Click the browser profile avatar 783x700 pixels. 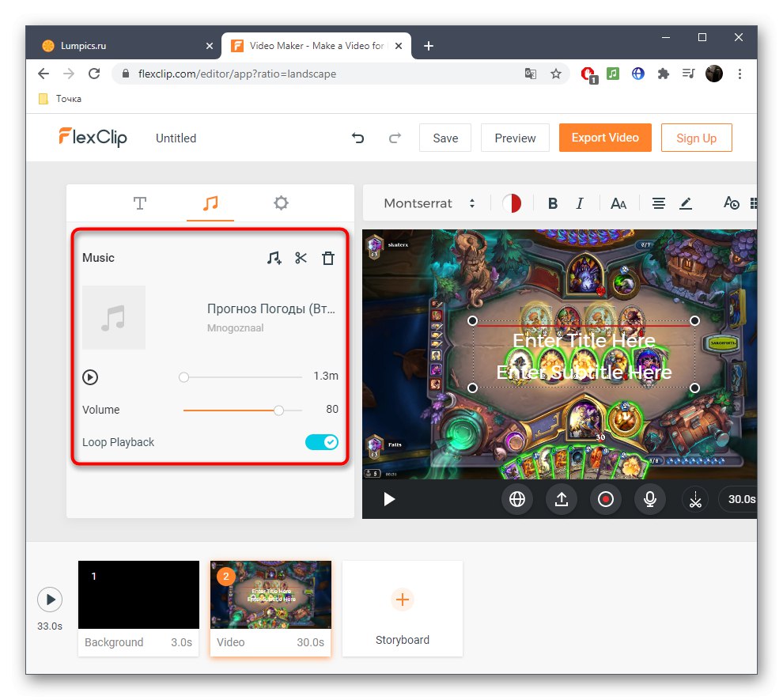coord(714,74)
